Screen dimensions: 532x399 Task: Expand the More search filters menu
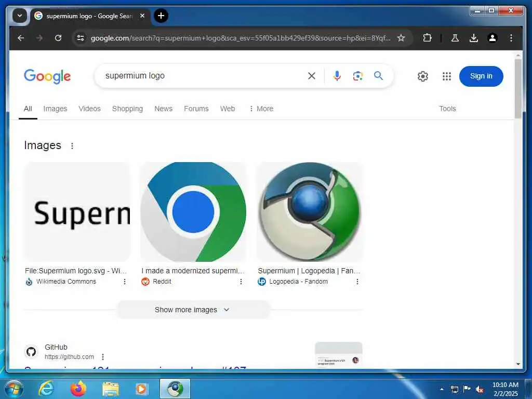[x=261, y=109]
